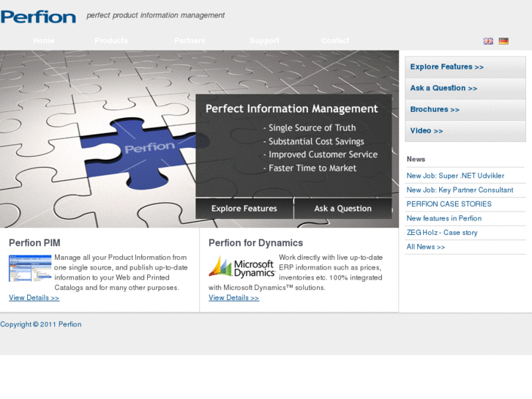The width and height of the screenshot is (532, 399).
Task: Click Ask a Question button on the banner
Action: point(343,209)
